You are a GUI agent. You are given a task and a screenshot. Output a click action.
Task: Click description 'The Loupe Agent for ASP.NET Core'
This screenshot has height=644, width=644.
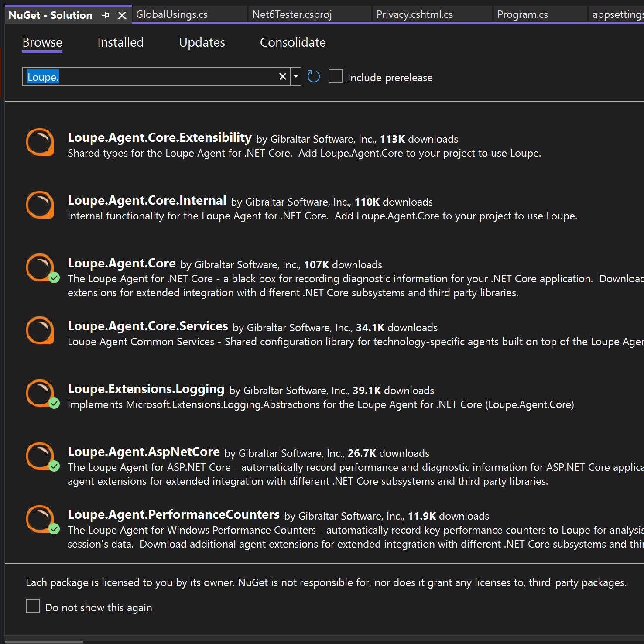pos(356,474)
